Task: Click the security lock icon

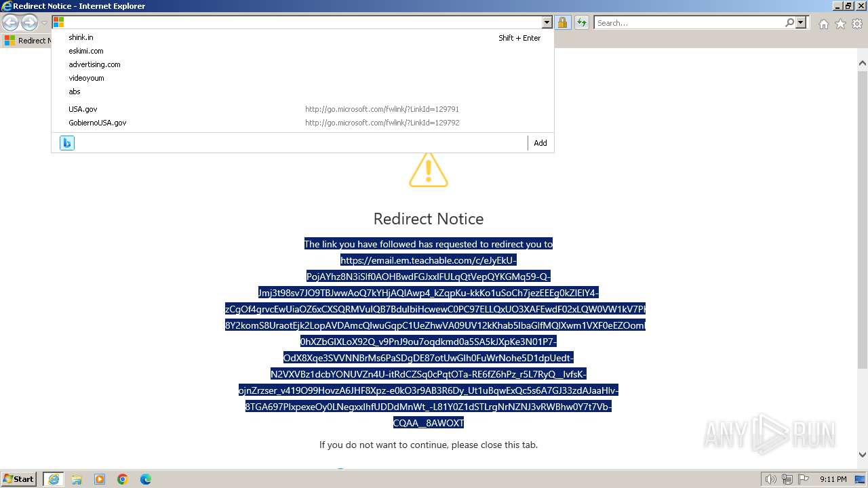Action: point(563,22)
